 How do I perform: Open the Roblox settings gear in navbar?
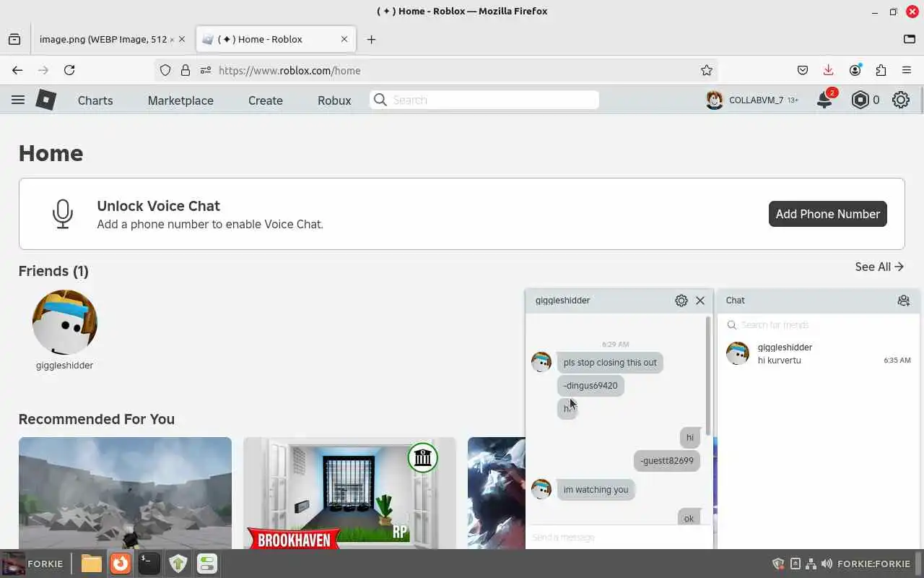point(901,100)
